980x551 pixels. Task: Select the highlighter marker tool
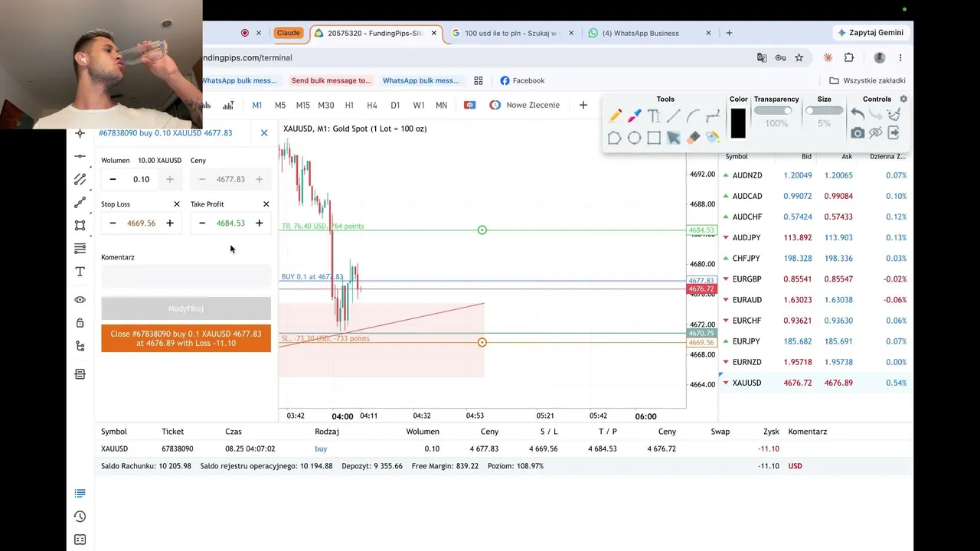coord(635,116)
